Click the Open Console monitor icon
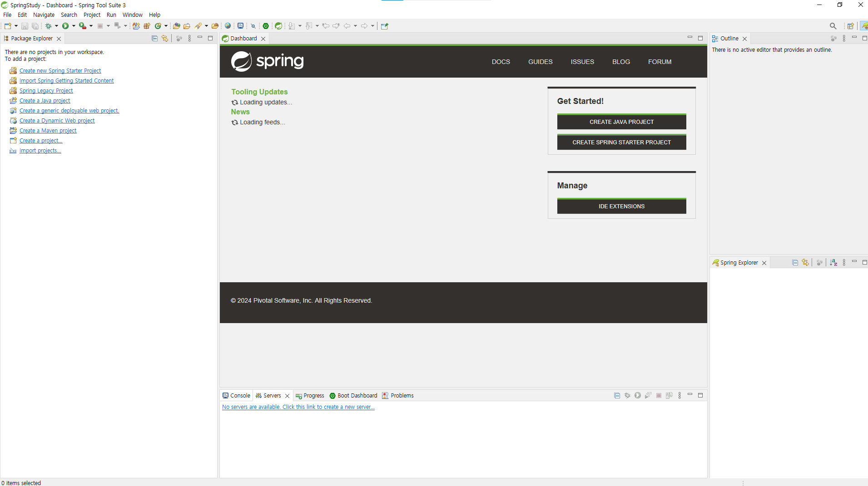This screenshot has height=486, width=868. coord(241,26)
